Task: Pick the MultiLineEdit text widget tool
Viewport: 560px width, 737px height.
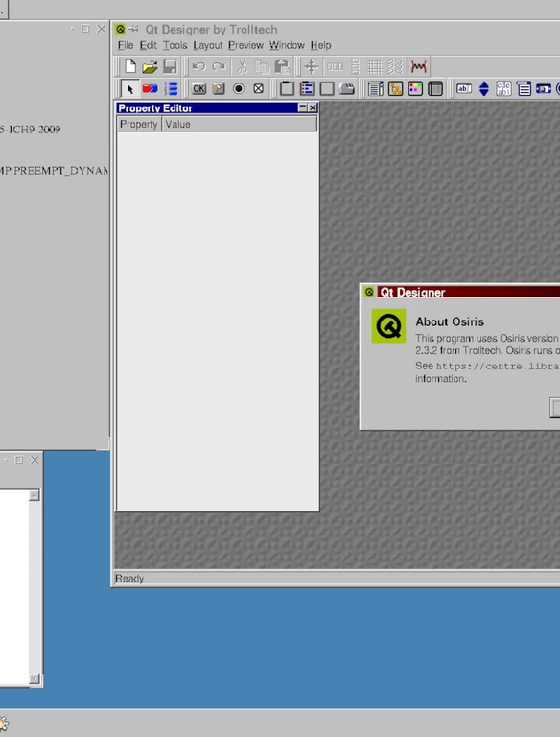Action: tap(503, 89)
